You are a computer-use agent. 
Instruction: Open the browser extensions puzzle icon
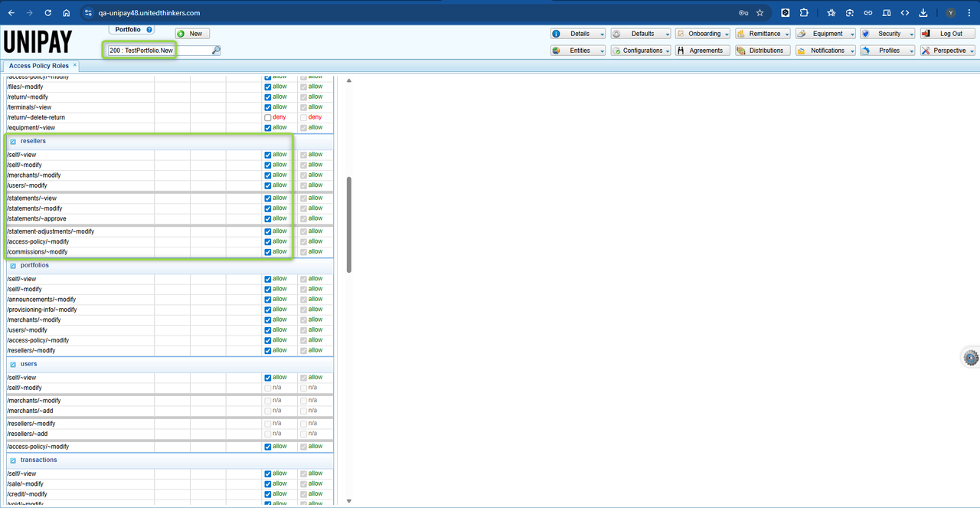point(804,12)
